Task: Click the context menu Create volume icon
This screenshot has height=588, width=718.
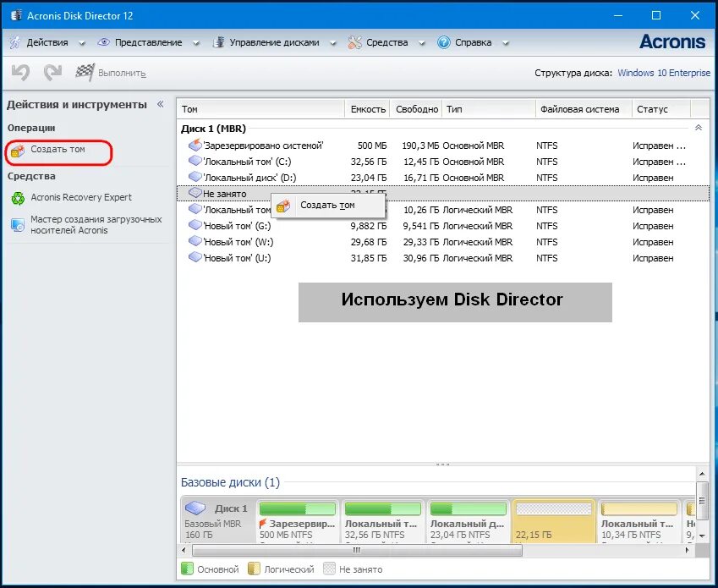Action: (283, 206)
